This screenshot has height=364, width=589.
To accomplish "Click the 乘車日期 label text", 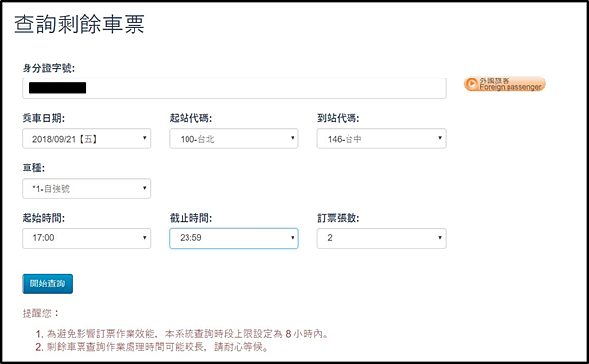I will point(43,118).
